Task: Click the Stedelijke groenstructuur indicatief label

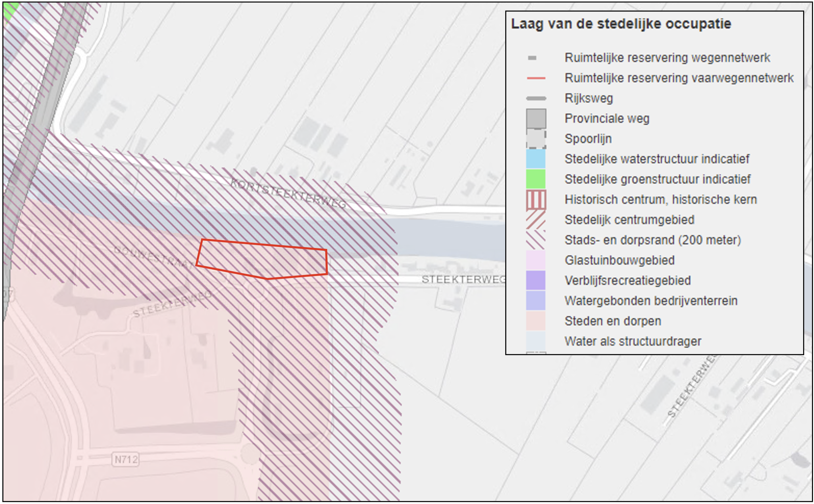Action: pyautogui.click(x=658, y=179)
